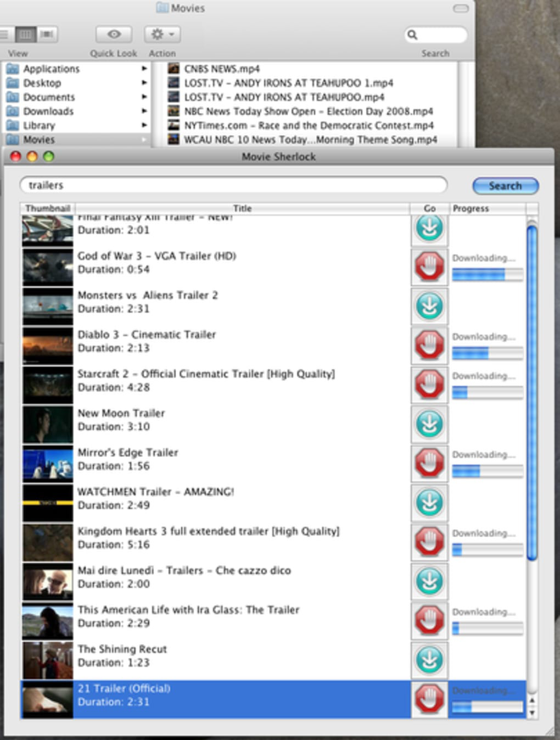
Task: Select the 21 Trailer (Official) title
Action: (x=124, y=688)
